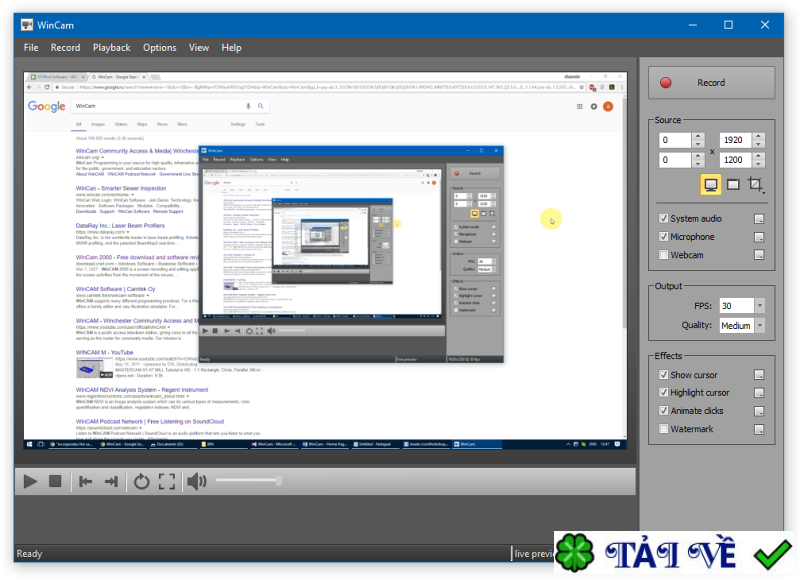Start playback with the Play button
Viewport: 800px width, 580px height.
(x=30, y=481)
